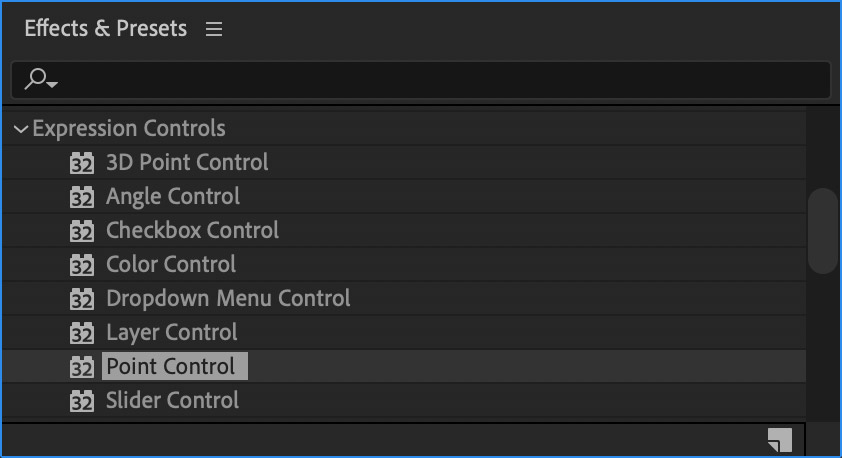This screenshot has width=842, height=458.
Task: Select the Color Control effect
Action: coord(171,264)
